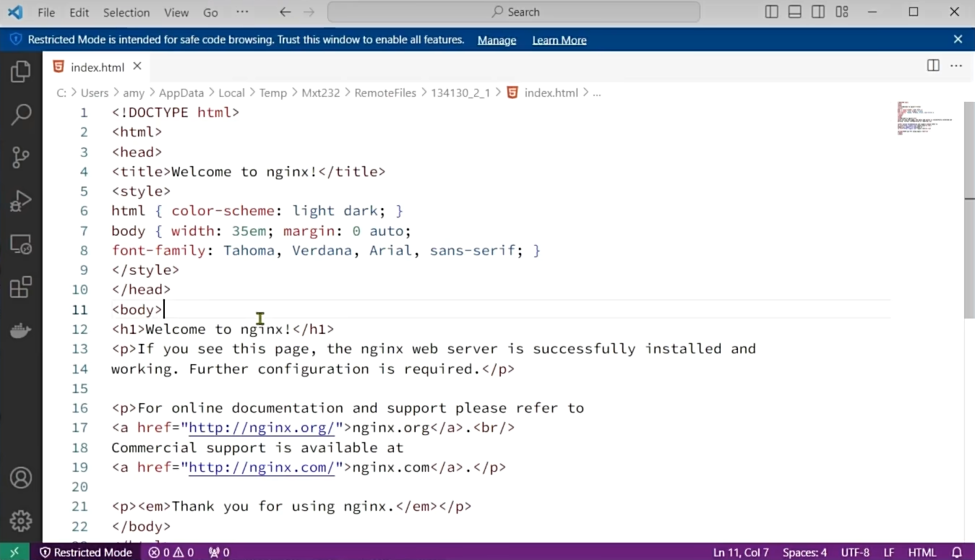This screenshot has height=560, width=975.
Task: Open the File menu
Action: coord(46,12)
